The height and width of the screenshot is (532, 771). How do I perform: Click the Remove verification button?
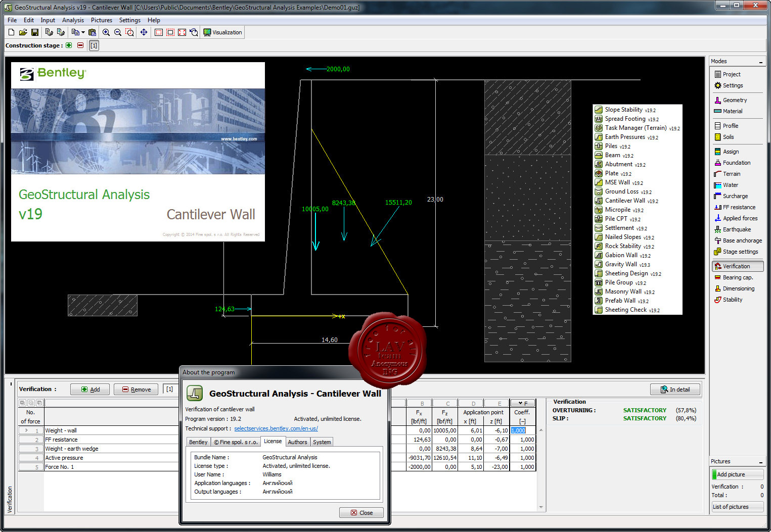click(x=136, y=390)
